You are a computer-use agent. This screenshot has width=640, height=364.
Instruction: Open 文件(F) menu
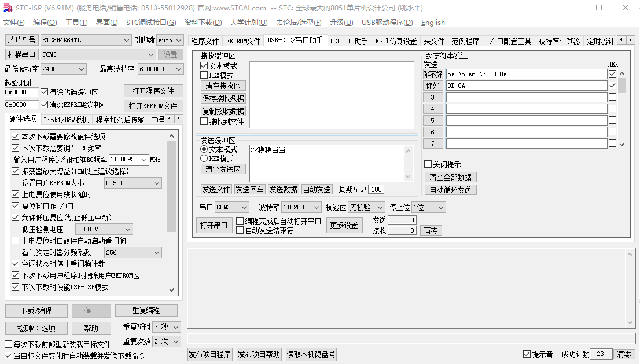(14, 23)
